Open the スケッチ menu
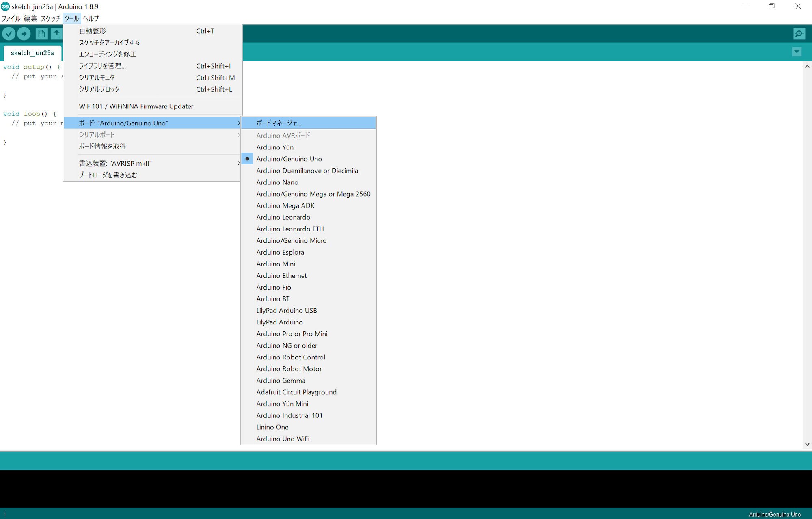 50,18
